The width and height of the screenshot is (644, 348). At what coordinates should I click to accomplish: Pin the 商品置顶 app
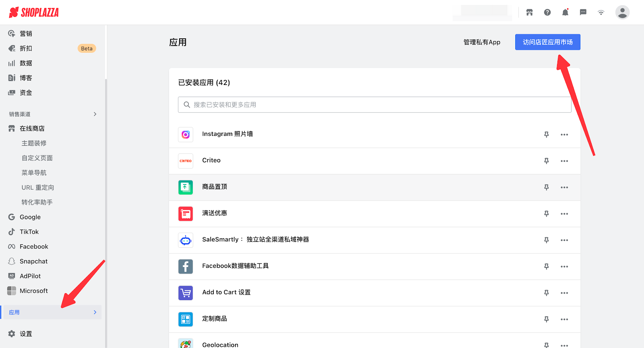[546, 187]
